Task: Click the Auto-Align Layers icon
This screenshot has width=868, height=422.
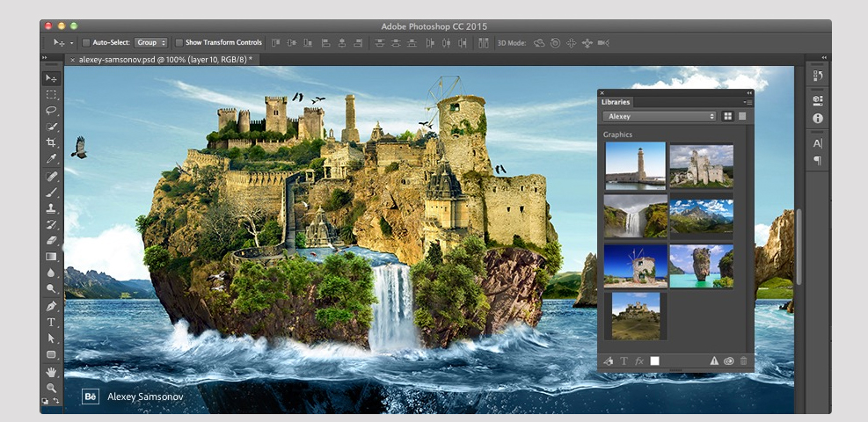Action: (484, 42)
